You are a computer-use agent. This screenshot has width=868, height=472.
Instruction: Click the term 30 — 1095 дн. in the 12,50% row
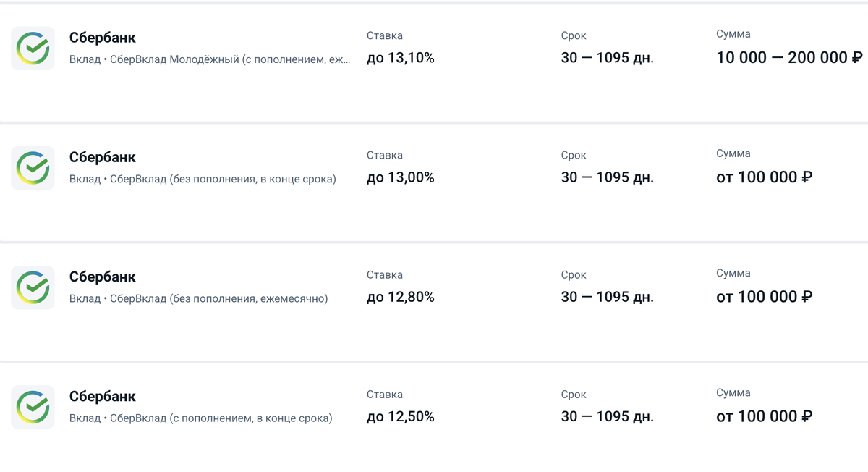tap(607, 416)
